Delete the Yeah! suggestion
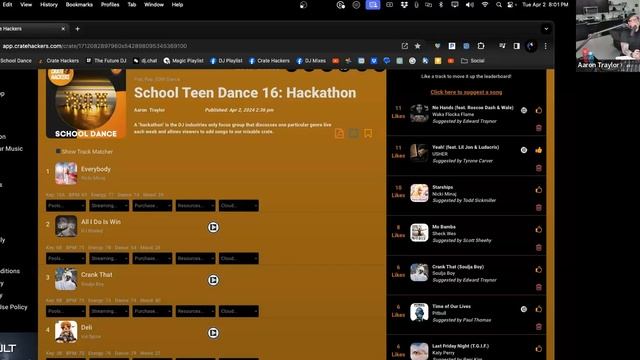Screen dimensions: 640x360 539,168
